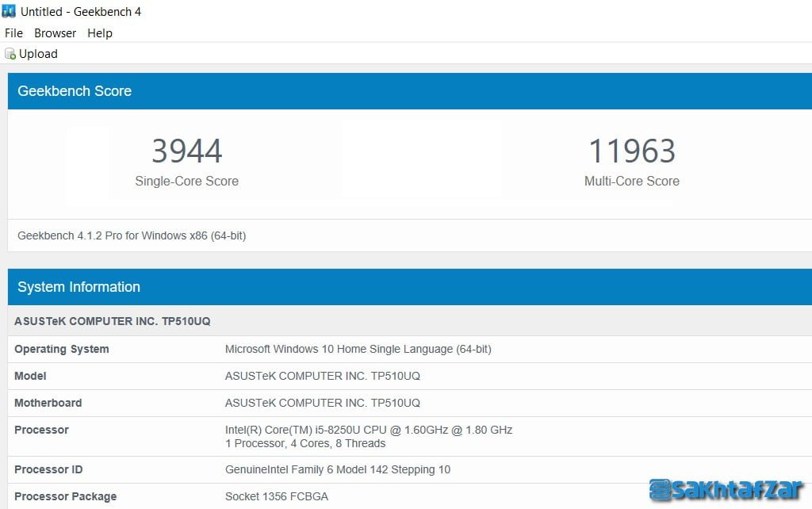Select the 11963 multi-core score number
Viewport: 812px width, 509px height.
631,151
